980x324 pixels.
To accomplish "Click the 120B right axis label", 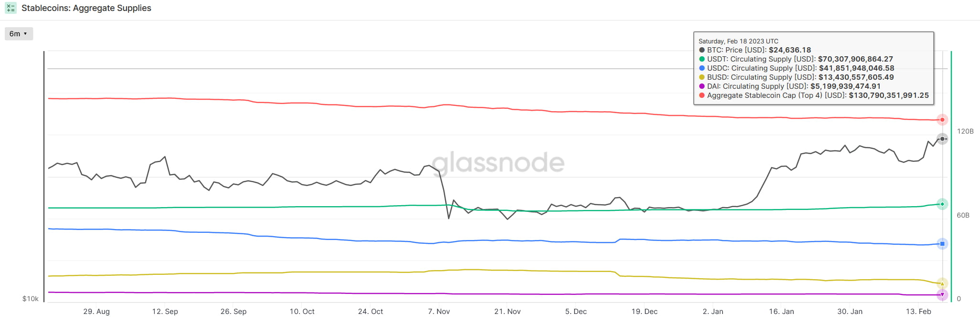I will [x=965, y=131].
